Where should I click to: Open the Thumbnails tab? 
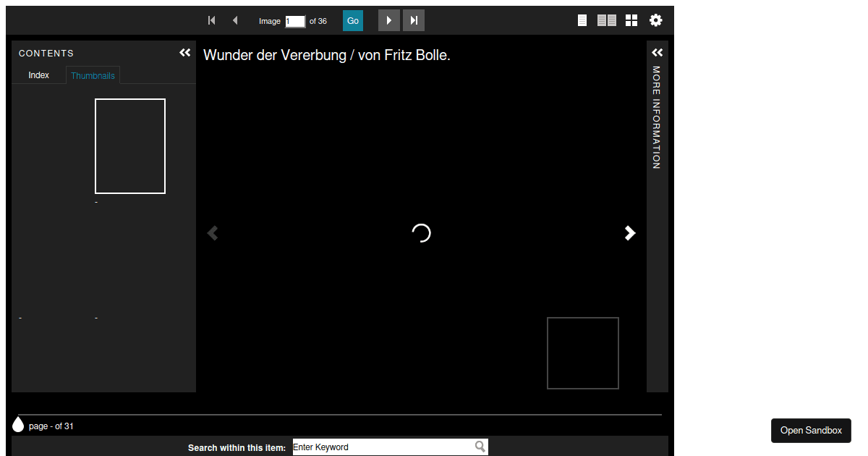pos(93,75)
